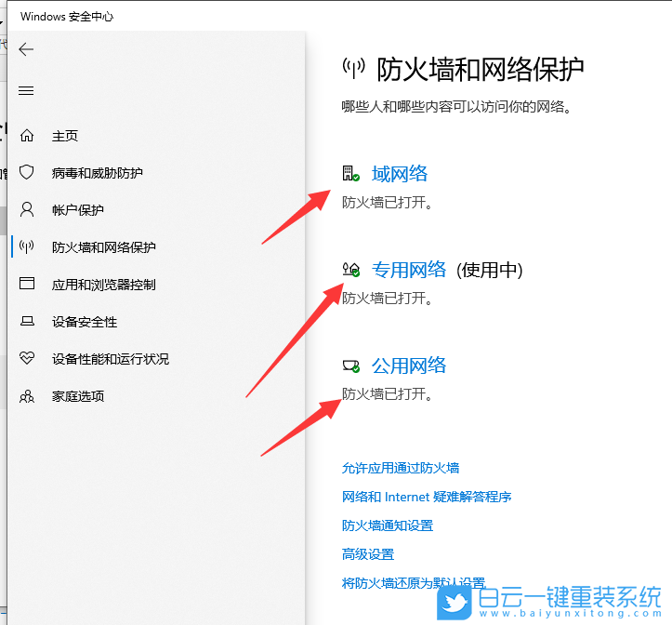Click the 高级设置 link
This screenshot has height=625, width=672.
point(368,554)
